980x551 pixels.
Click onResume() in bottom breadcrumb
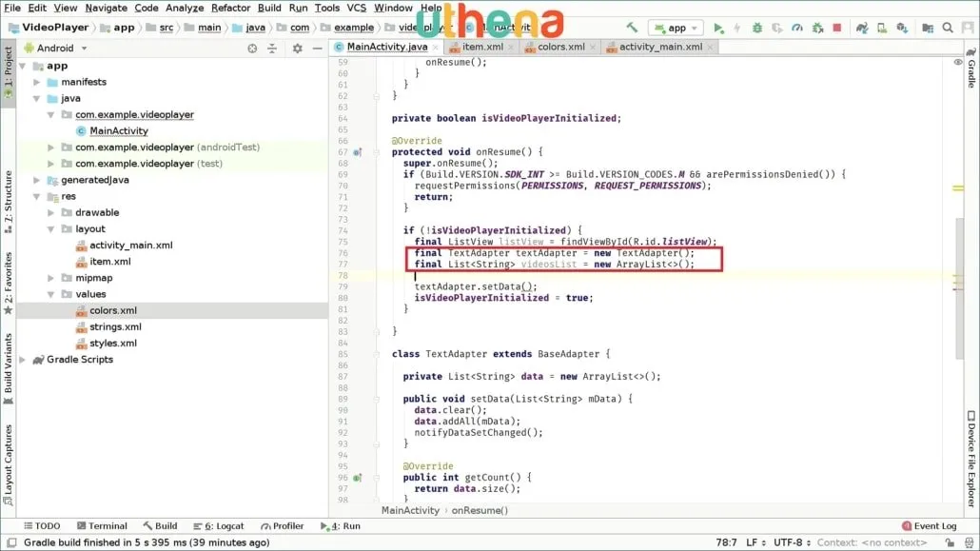click(x=480, y=510)
